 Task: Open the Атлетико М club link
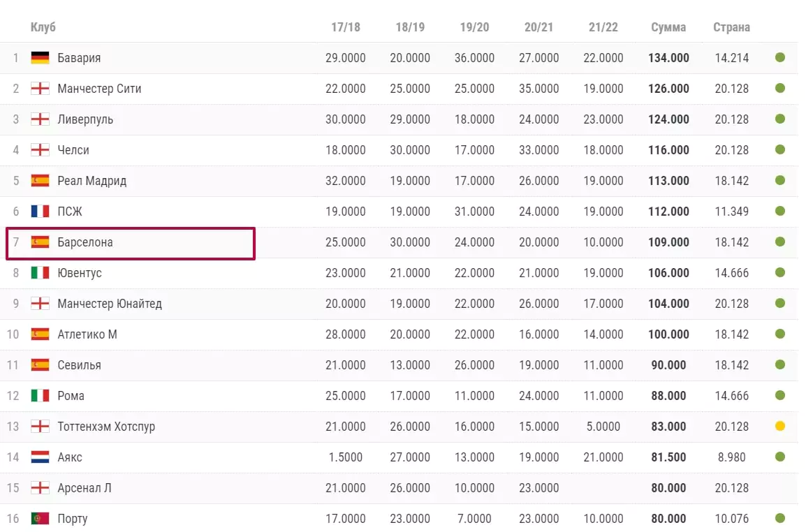click(87, 334)
